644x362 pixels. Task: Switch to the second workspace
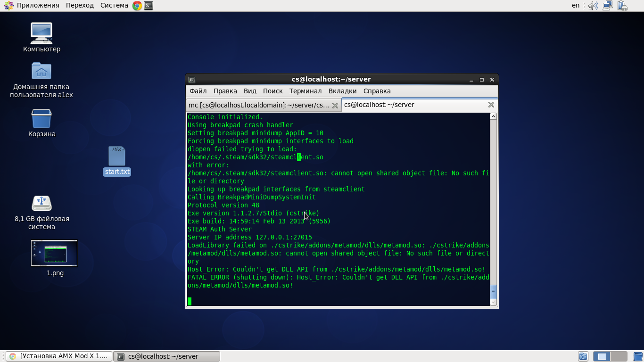(619, 356)
